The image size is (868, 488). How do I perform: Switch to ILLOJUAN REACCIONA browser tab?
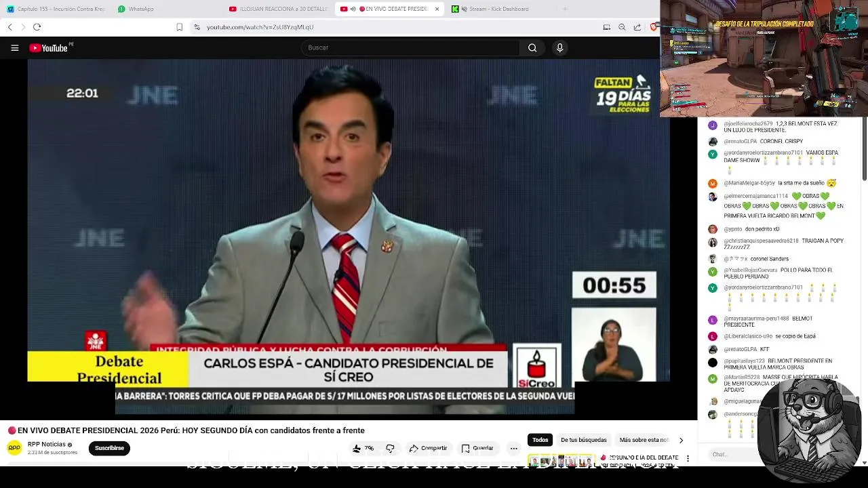278,9
